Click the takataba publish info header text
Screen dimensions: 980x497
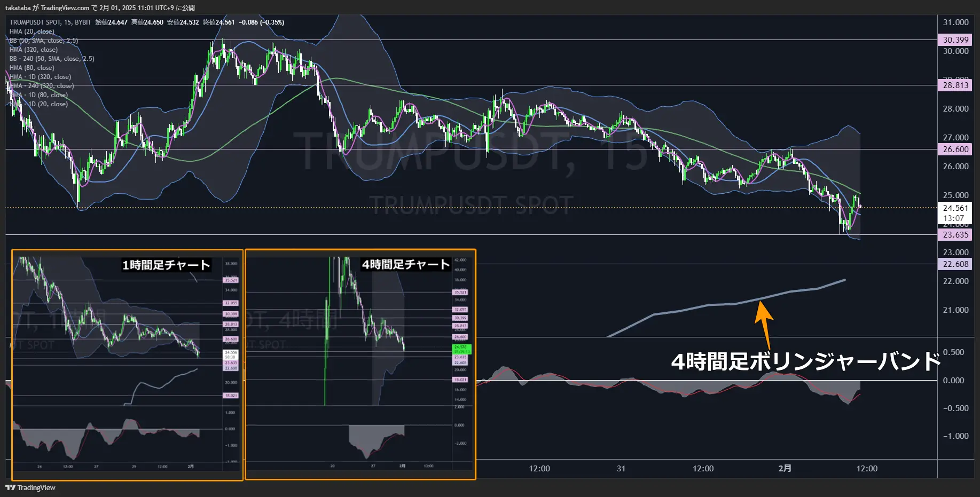click(x=100, y=8)
